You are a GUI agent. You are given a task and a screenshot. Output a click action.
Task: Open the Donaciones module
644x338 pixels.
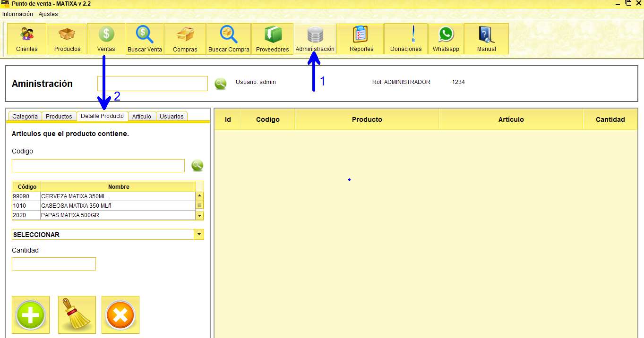[405, 39]
